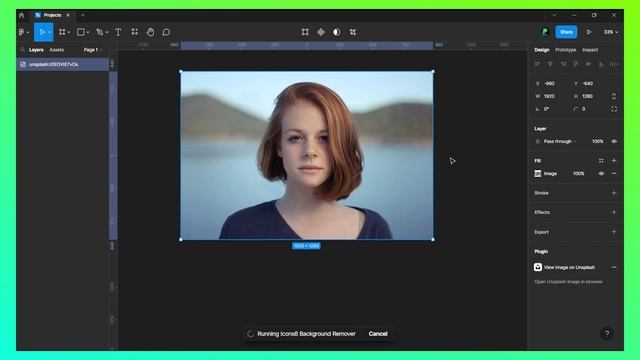Click the Image fill opacity 100% value
Viewport: 640px width, 360px height.
pos(578,173)
